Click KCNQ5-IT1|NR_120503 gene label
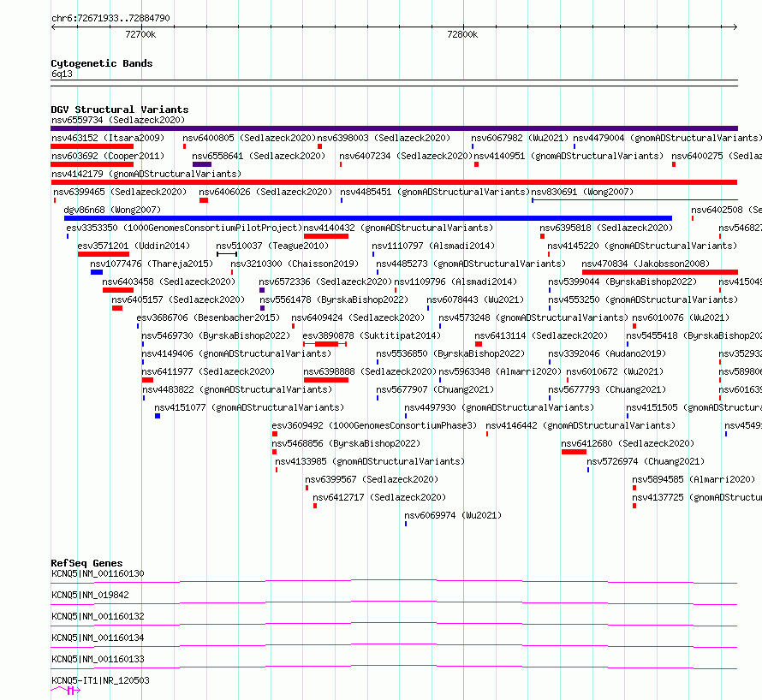This screenshot has width=762, height=700. coord(100,680)
